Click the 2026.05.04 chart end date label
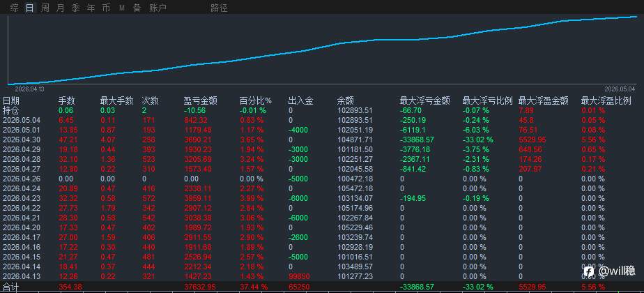This screenshot has height=293, width=644. 620,89
